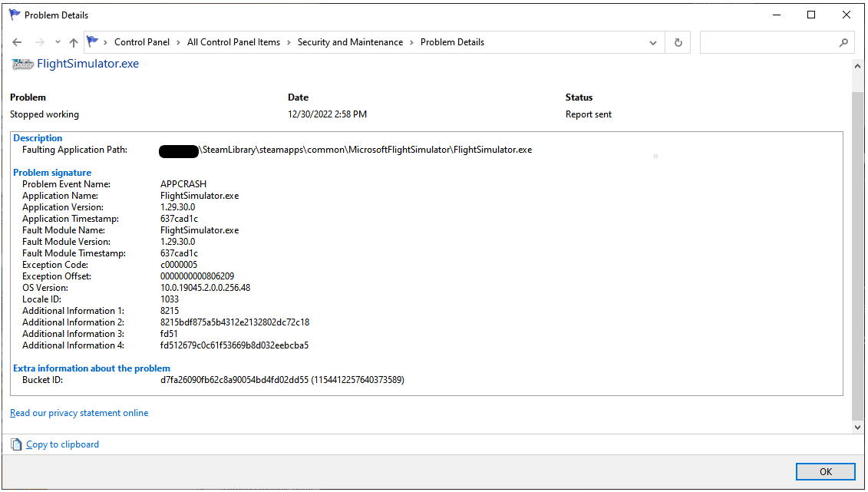Select the Problem Details breadcrumb
Image resolution: width=868 pixels, height=492 pixels.
coord(452,42)
